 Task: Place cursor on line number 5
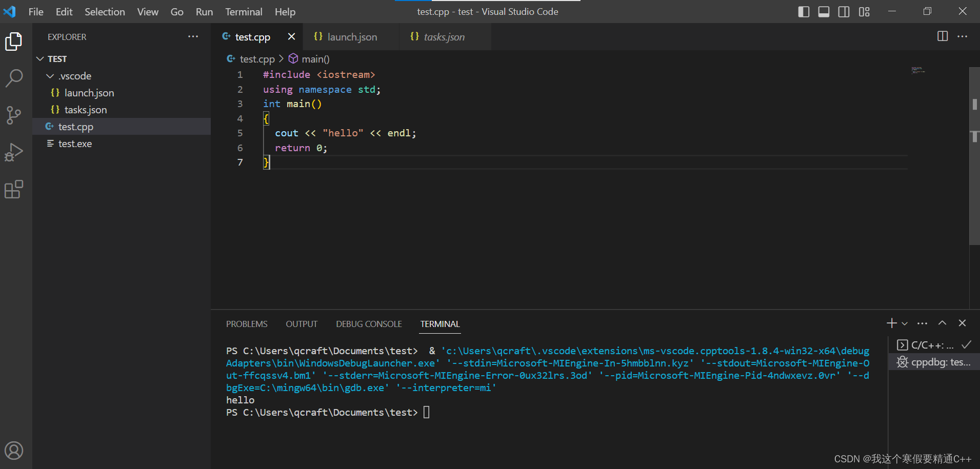coord(240,133)
